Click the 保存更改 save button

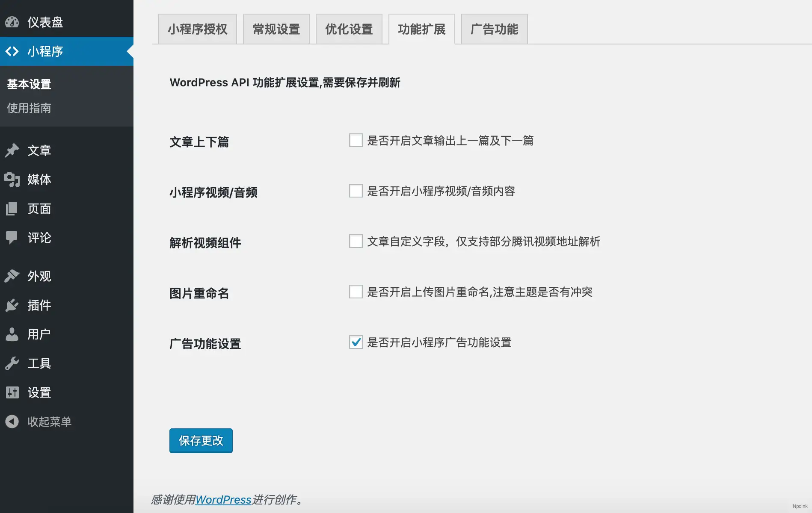pos(201,440)
